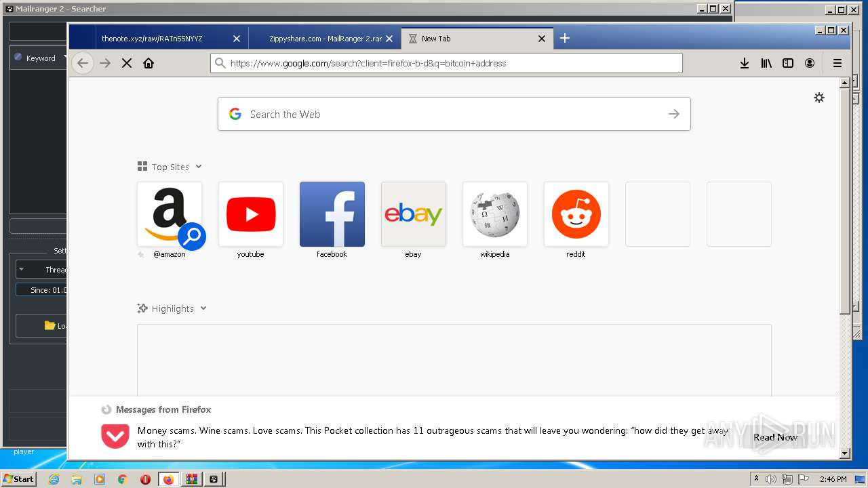868x488 pixels.
Task: Launch Google Chrome from taskbar
Action: tap(122, 479)
